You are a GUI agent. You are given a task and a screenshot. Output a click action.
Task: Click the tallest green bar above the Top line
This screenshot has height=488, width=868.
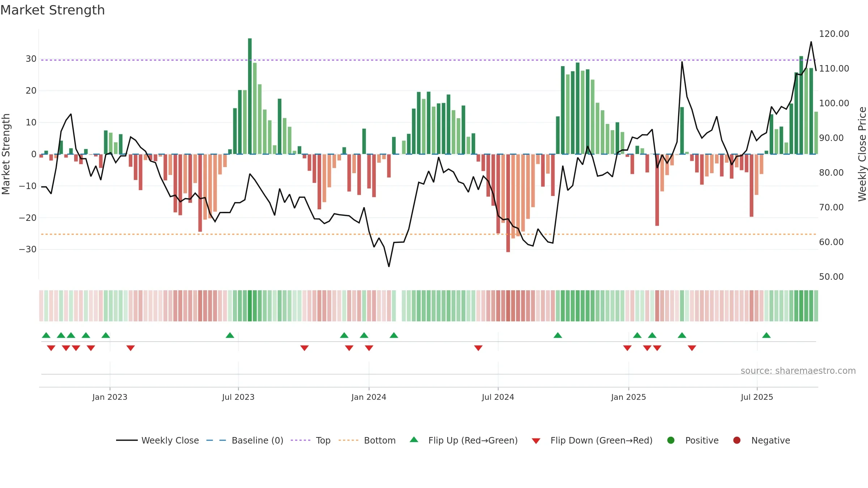coord(250,96)
